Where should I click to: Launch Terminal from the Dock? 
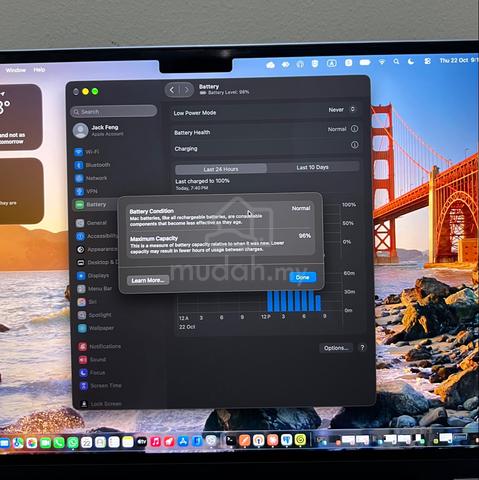[x=230, y=441]
